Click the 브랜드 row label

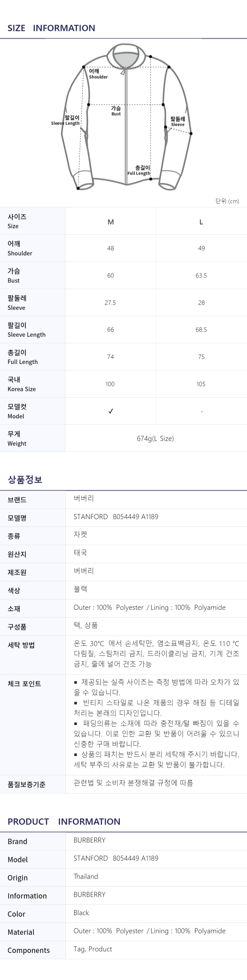(x=17, y=500)
